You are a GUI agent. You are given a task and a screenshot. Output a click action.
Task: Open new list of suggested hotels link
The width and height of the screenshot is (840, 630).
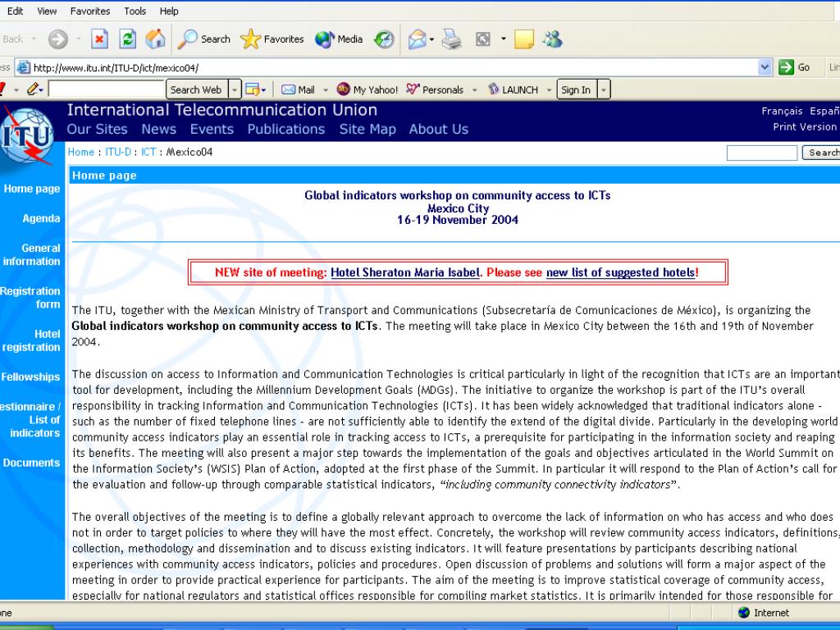[x=620, y=272]
